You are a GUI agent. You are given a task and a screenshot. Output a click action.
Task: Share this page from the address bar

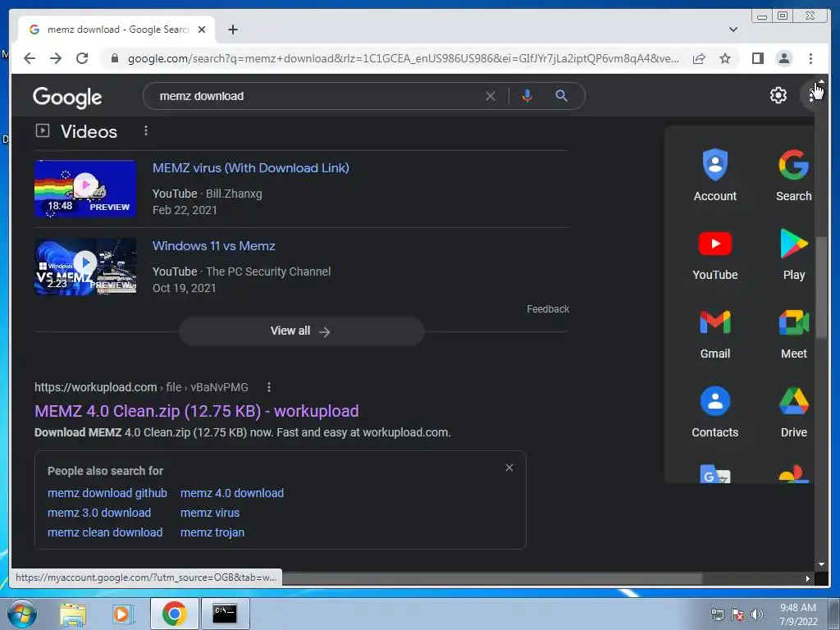[699, 58]
